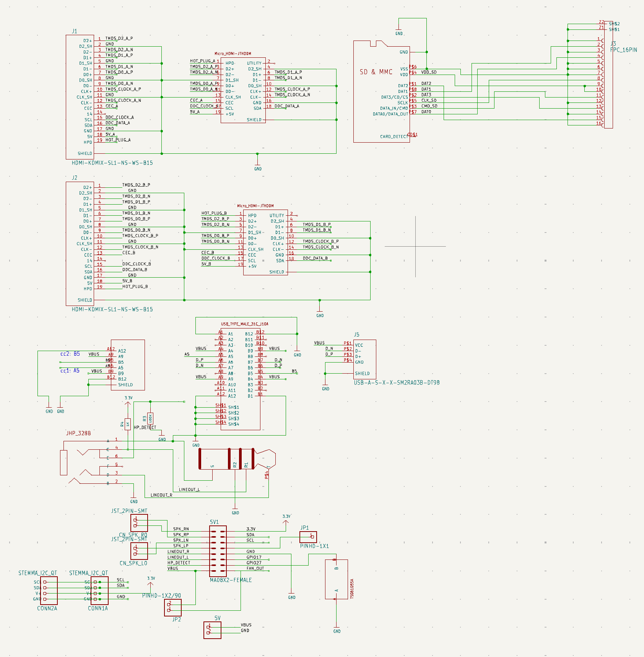This screenshot has height=657, width=644.
Task: Click the JP1 PINHD-1X1 pin header
Action: [x=308, y=537]
